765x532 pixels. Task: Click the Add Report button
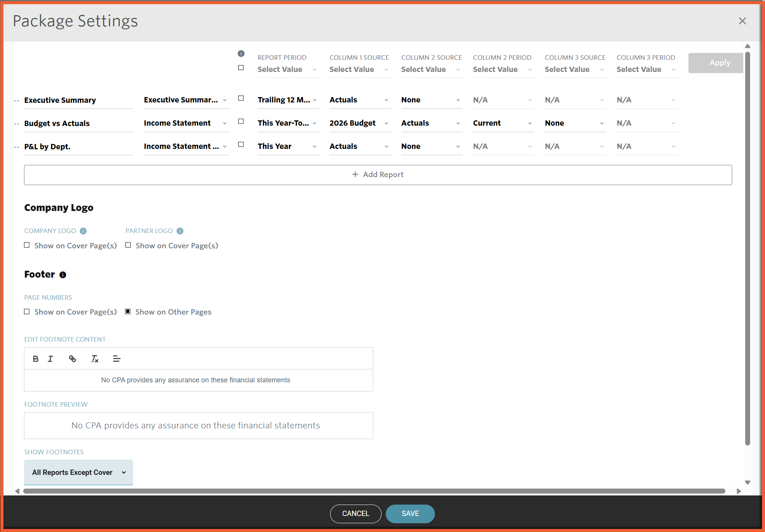pyautogui.click(x=378, y=175)
